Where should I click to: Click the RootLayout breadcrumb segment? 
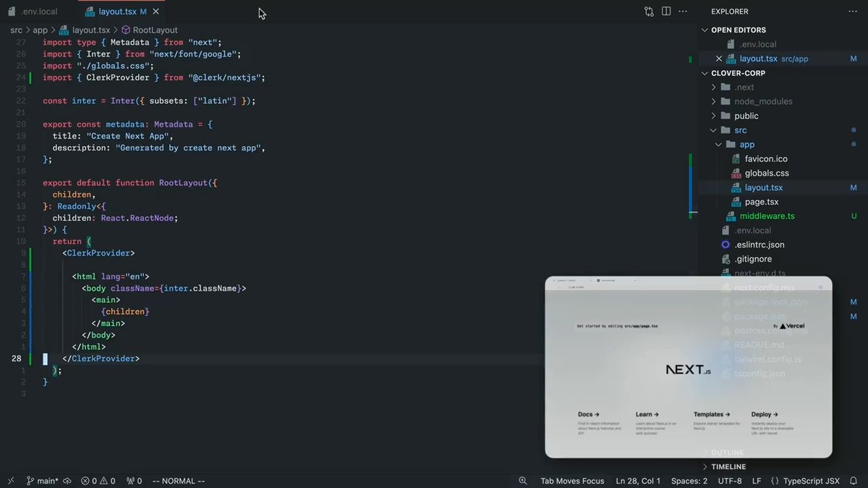(x=155, y=30)
